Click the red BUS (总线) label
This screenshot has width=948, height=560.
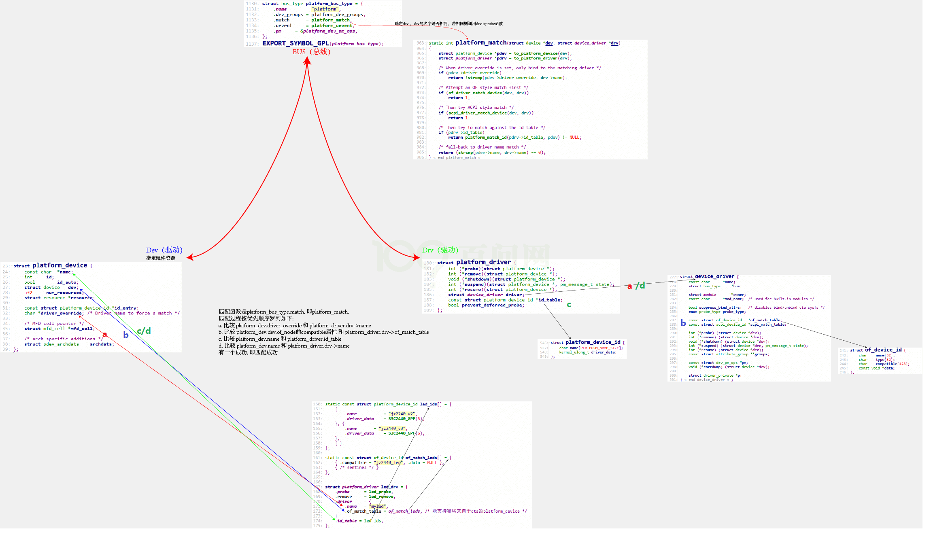pyautogui.click(x=311, y=52)
